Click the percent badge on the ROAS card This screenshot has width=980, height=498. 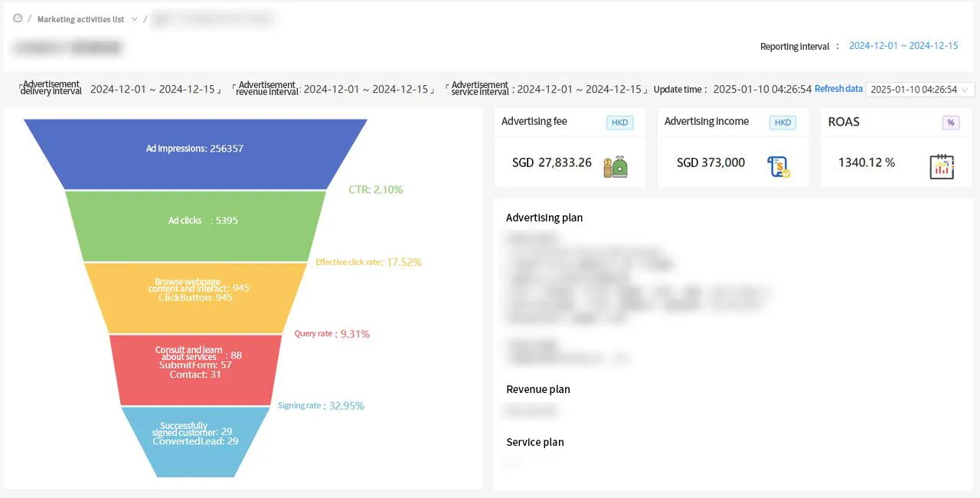(x=950, y=123)
